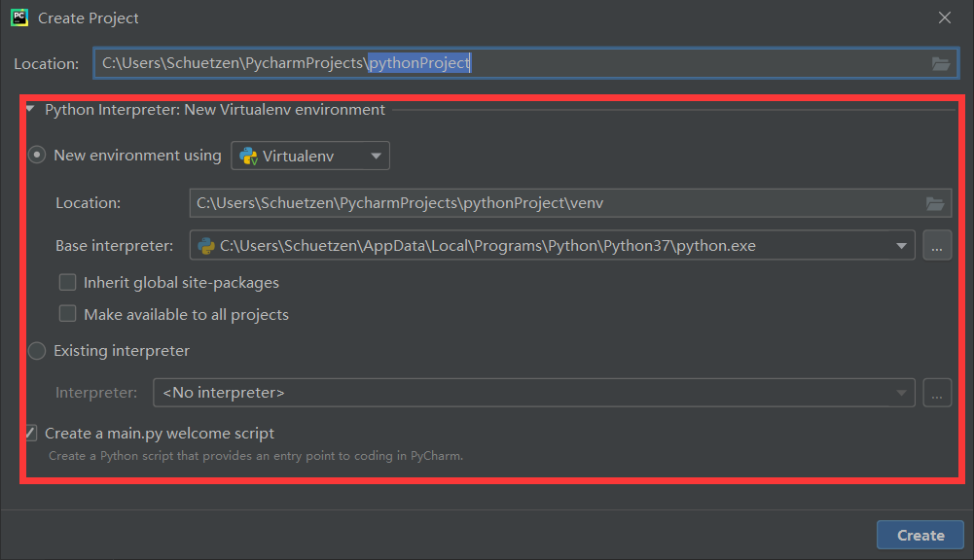
Task: Open the No interpreter dropdown
Action: click(x=533, y=393)
